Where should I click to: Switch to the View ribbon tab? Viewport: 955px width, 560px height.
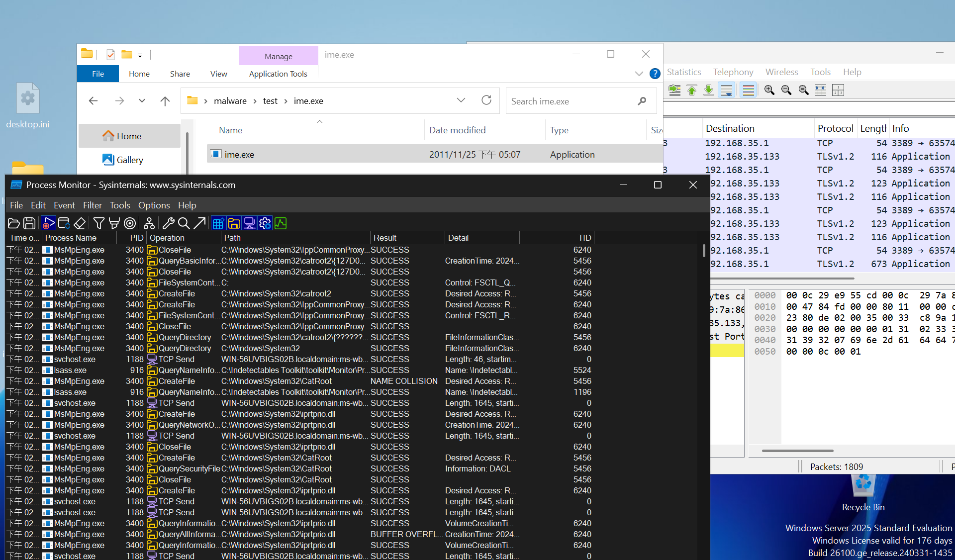[218, 74]
